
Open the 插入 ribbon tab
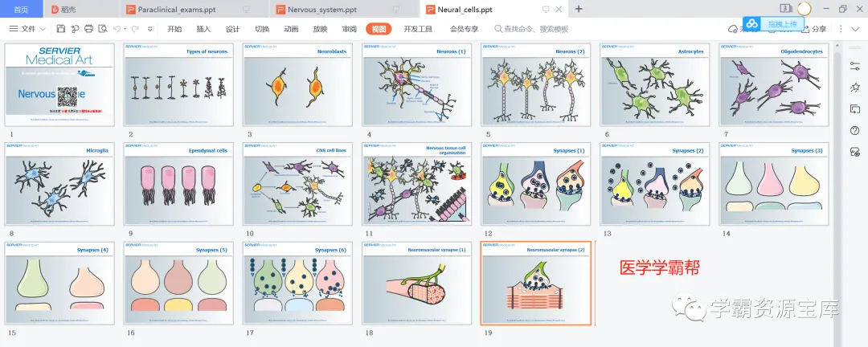203,30
